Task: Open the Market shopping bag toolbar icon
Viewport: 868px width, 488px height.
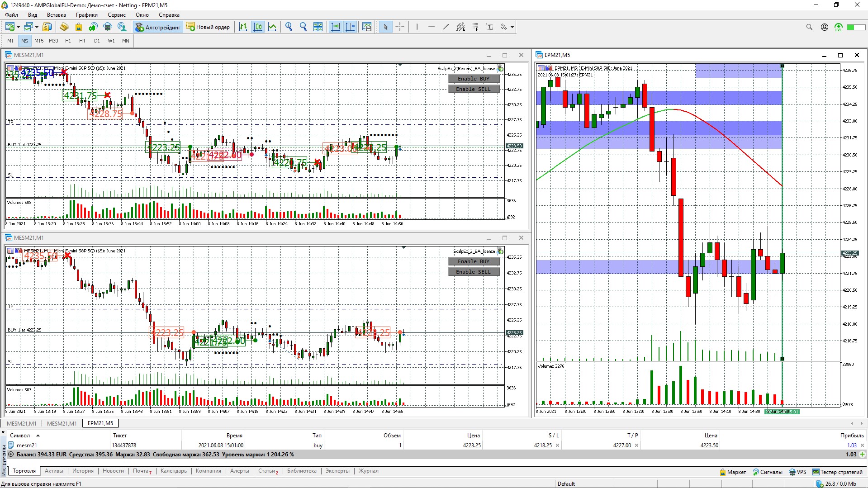Action: [x=79, y=27]
